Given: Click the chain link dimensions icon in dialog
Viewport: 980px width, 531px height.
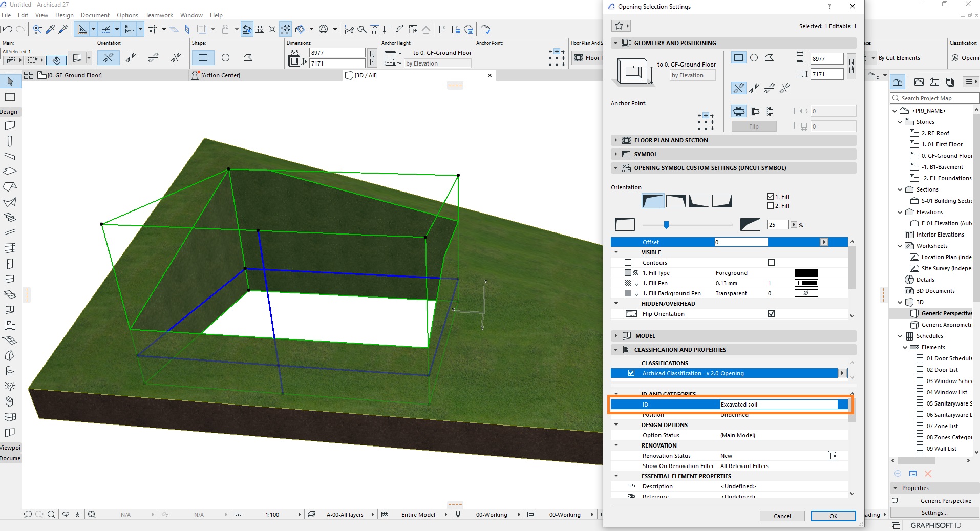Looking at the screenshot, I should point(851,66).
